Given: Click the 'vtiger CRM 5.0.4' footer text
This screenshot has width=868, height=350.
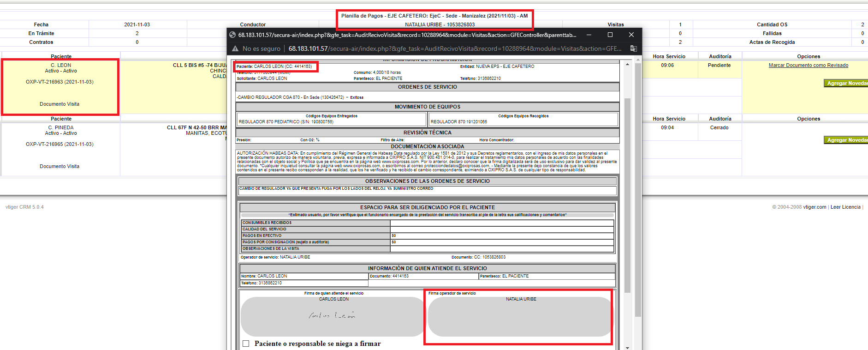Looking at the screenshot, I should click(x=24, y=207).
